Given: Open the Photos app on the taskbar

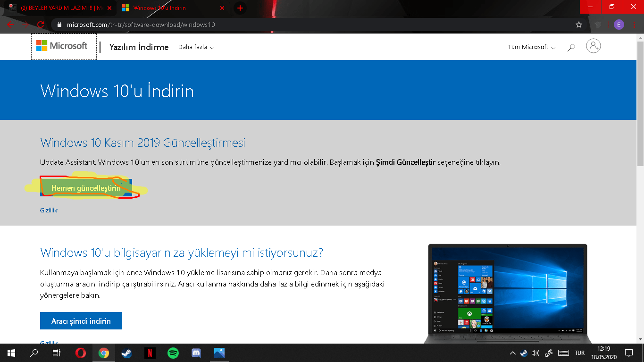Looking at the screenshot, I should (219, 353).
